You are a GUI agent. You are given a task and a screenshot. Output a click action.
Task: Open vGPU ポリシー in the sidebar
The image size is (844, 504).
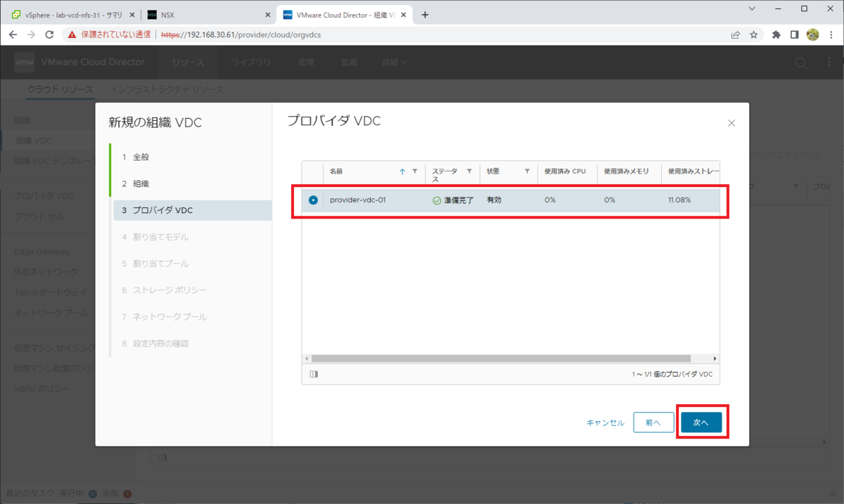pyautogui.click(x=42, y=389)
